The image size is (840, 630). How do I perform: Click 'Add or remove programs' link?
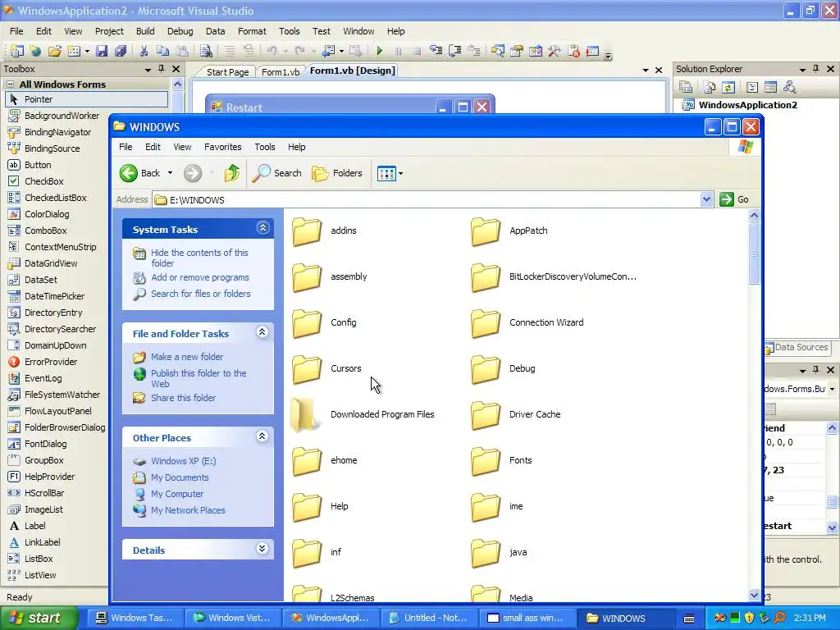[200, 277]
